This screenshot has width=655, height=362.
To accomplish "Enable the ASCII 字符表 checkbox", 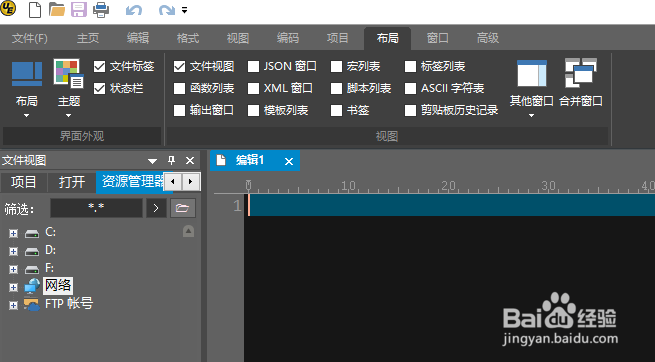I will (x=411, y=89).
